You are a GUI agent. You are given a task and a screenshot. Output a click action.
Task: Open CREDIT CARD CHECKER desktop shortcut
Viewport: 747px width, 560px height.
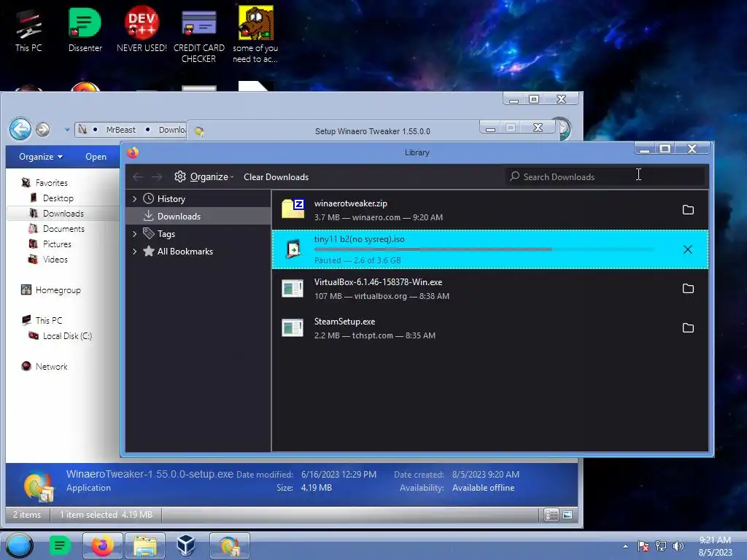pos(198,36)
